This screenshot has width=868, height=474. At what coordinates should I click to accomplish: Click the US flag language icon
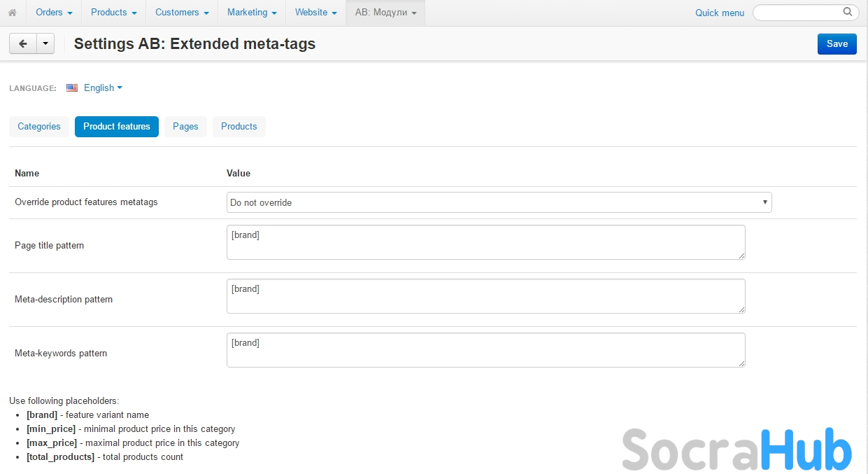(x=72, y=88)
